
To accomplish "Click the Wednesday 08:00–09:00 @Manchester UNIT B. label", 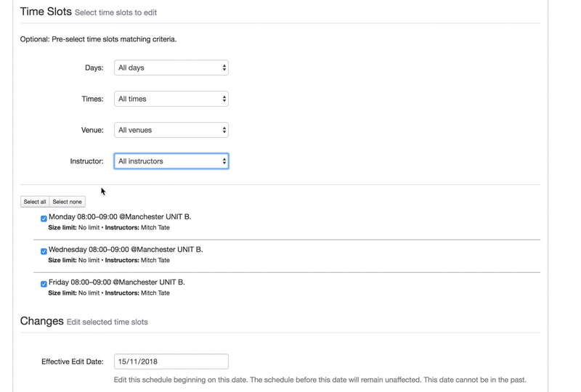I will [126, 249].
